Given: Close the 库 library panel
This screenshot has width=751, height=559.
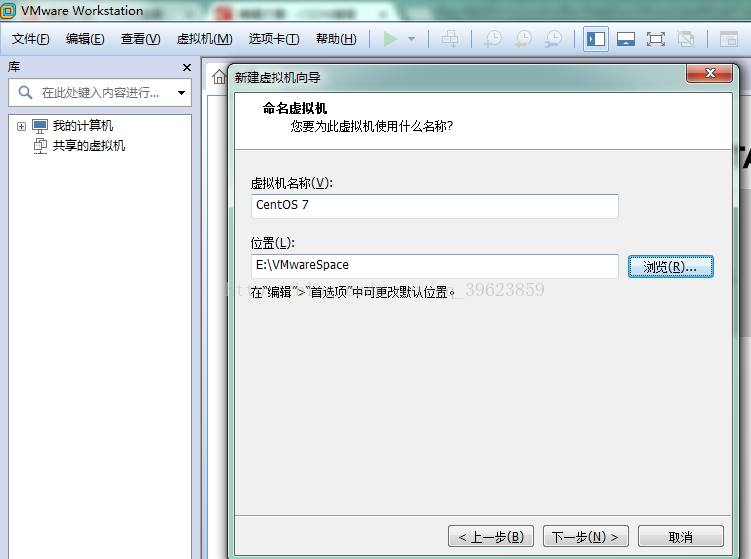Looking at the screenshot, I should coord(187,68).
